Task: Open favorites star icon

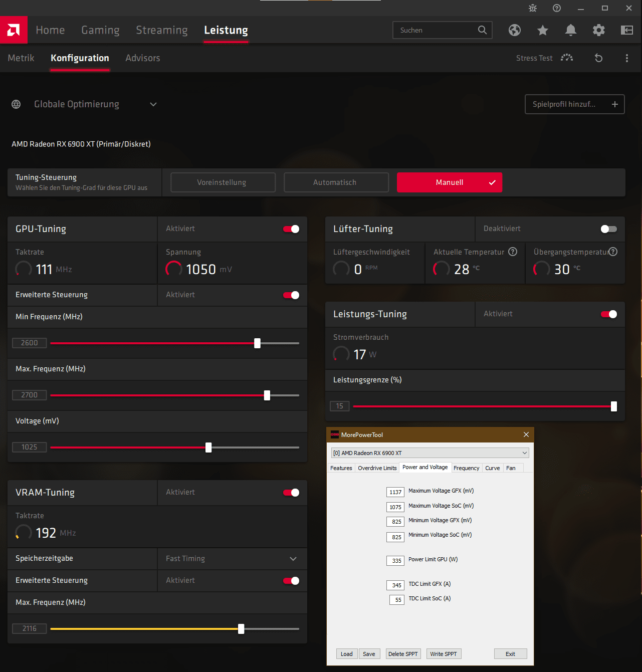Action: coord(543,30)
